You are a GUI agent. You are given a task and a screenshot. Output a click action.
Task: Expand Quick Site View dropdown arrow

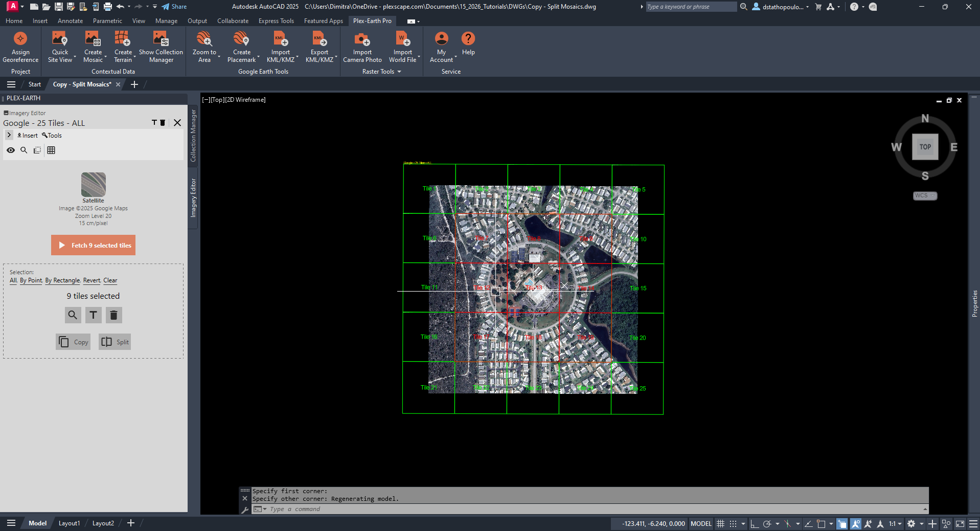click(x=75, y=56)
